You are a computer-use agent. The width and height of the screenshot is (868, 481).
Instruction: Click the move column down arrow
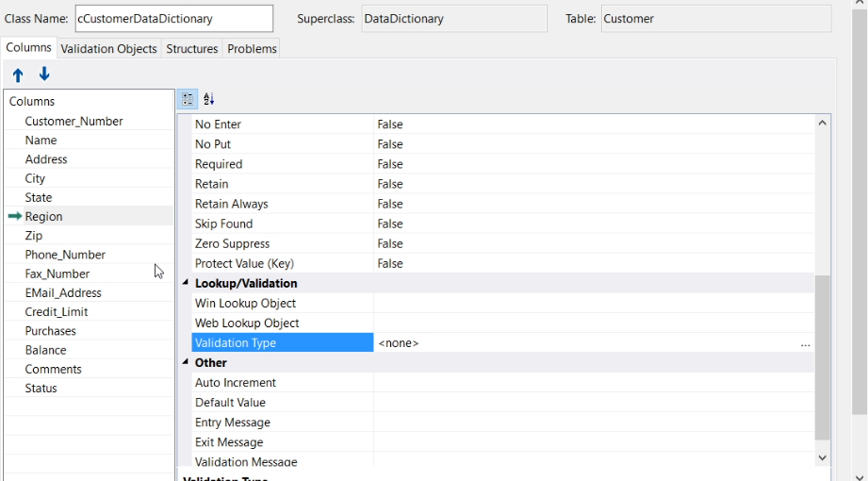(44, 75)
